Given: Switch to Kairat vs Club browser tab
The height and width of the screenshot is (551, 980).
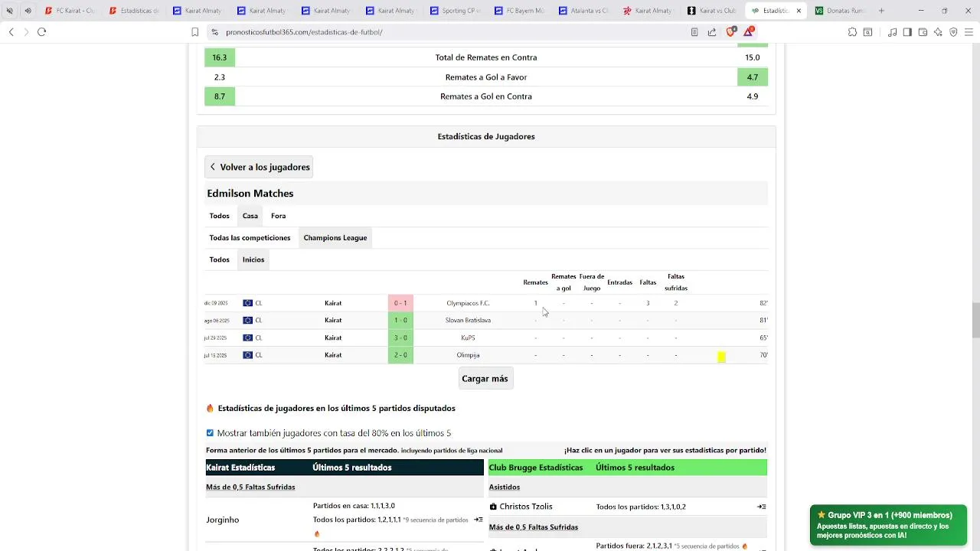Looking at the screenshot, I should point(712,11).
